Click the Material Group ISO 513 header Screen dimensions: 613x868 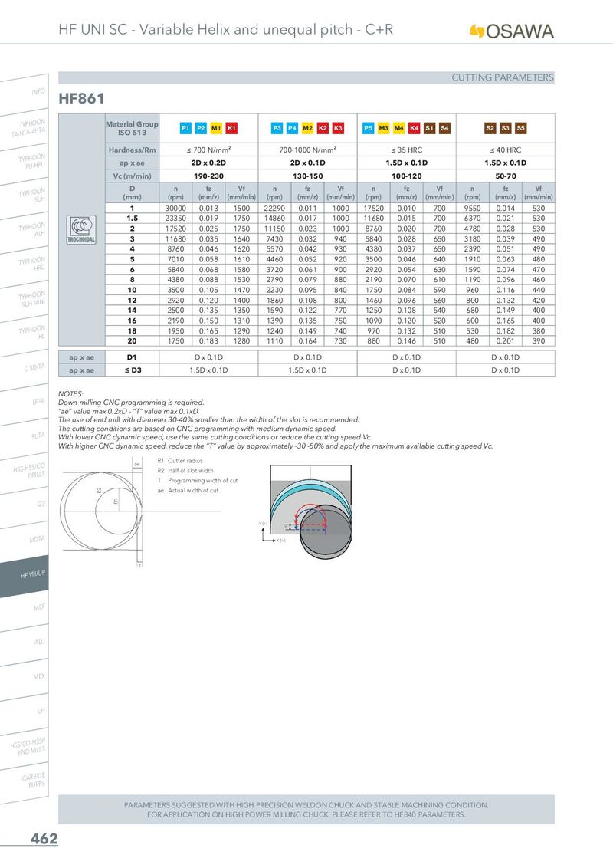click(133, 128)
